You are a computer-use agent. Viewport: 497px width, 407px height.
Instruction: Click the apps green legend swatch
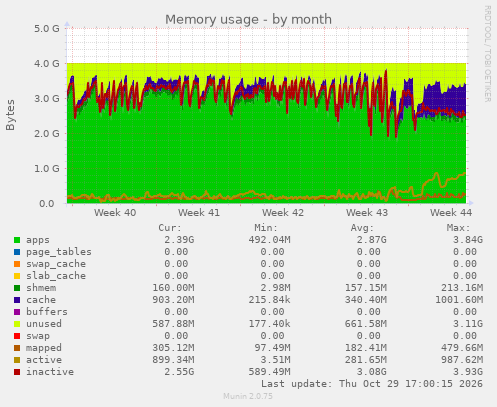(17, 240)
